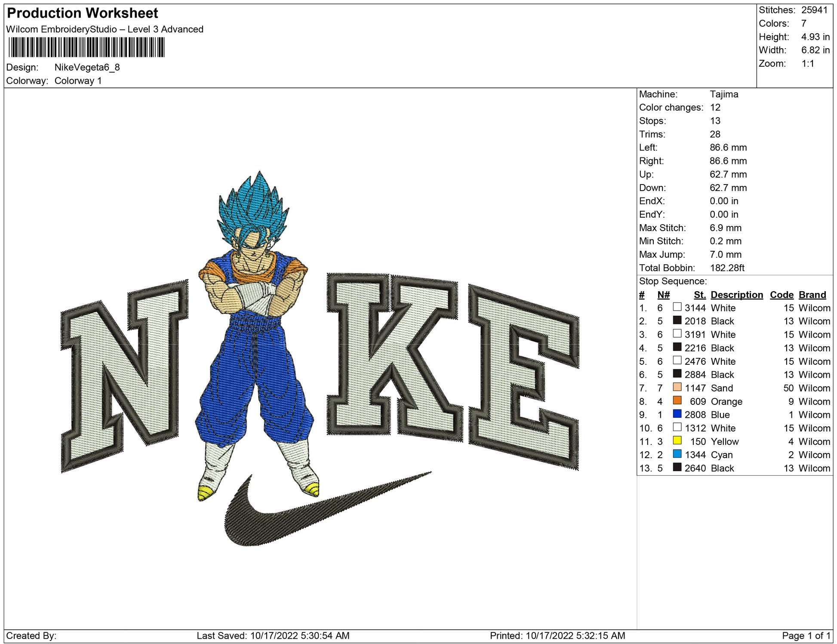
Task: Click the Page 1 of 1 footer text
Action: [x=806, y=635]
